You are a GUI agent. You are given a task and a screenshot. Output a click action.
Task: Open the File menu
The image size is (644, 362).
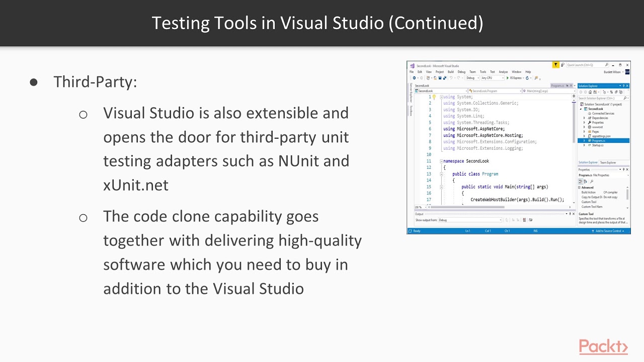click(412, 72)
